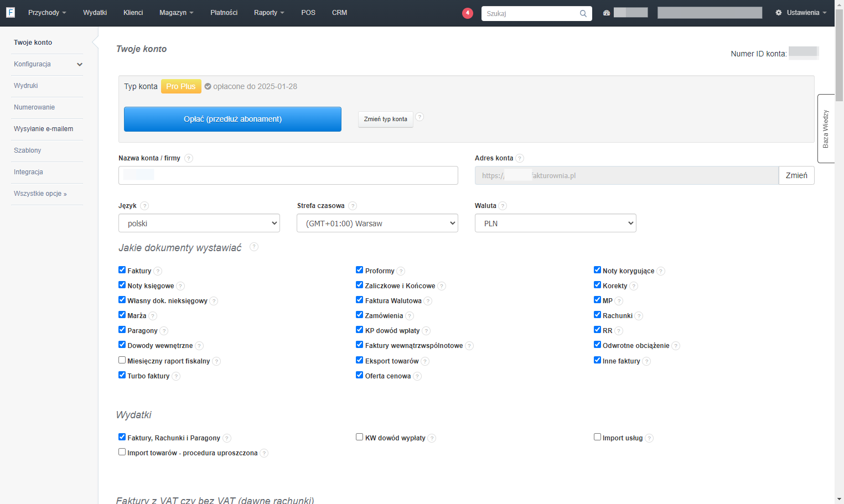This screenshot has width=844, height=504.
Task: Open the Przychody dropdown menu
Action: click(x=47, y=13)
